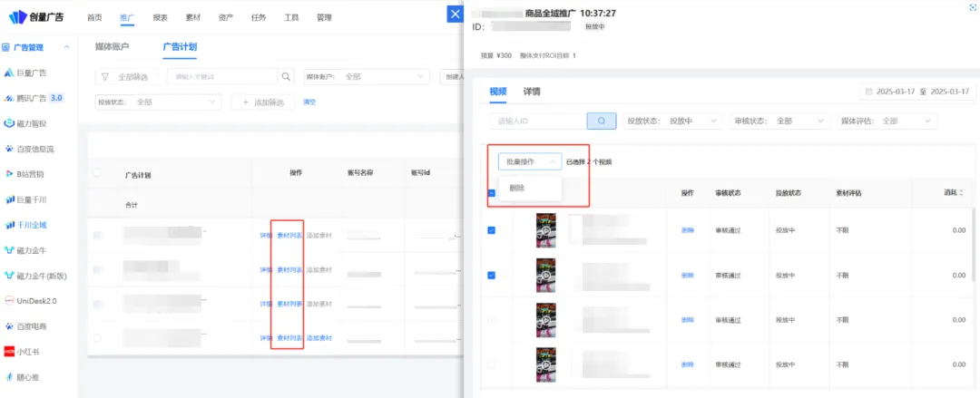Viewport: 980px width, 398px height.
Task: Open the 媒体账户 tab
Action: 112,46
